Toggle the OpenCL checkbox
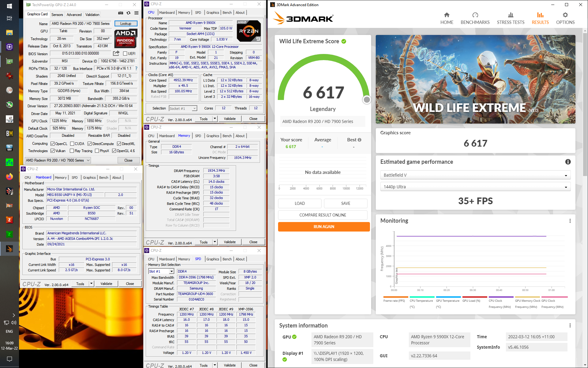The image size is (588, 368). click(53, 144)
